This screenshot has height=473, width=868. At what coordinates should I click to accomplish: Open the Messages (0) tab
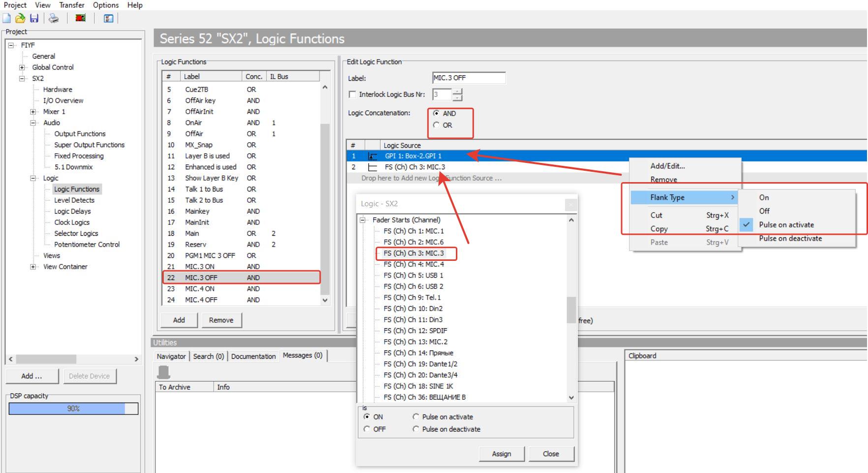click(x=302, y=355)
